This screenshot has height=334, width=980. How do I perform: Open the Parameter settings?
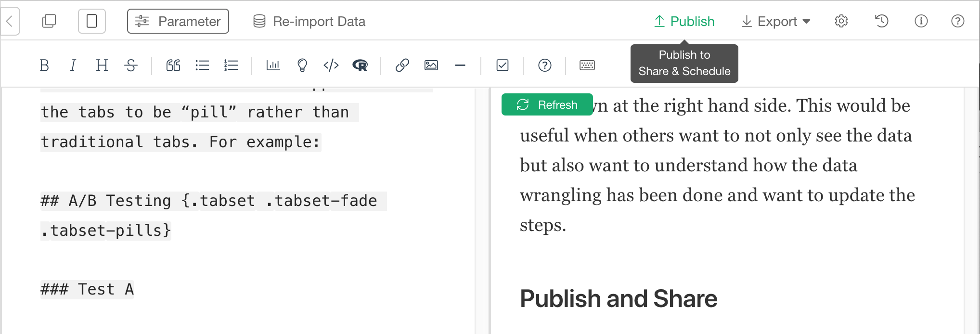click(x=178, y=21)
